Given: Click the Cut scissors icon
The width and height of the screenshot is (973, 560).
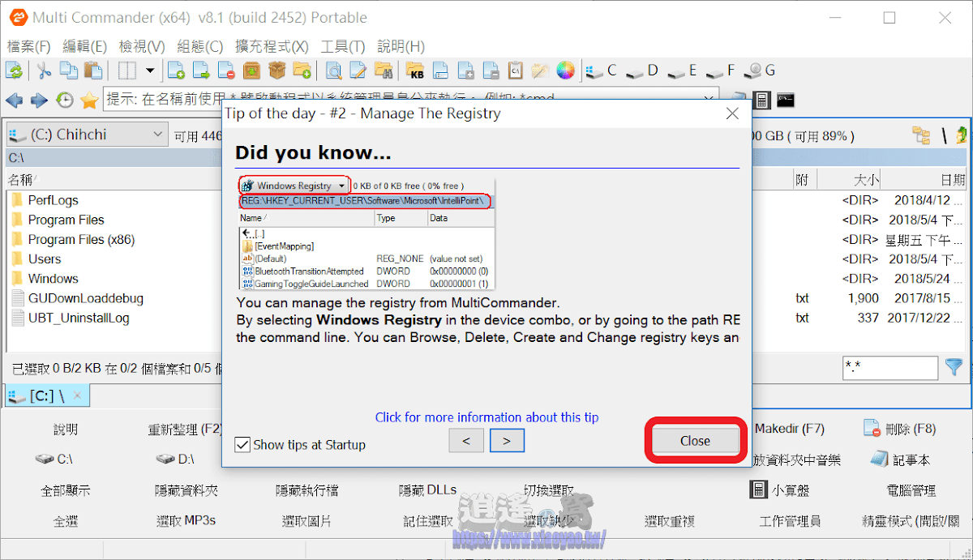Looking at the screenshot, I should pyautogui.click(x=44, y=71).
